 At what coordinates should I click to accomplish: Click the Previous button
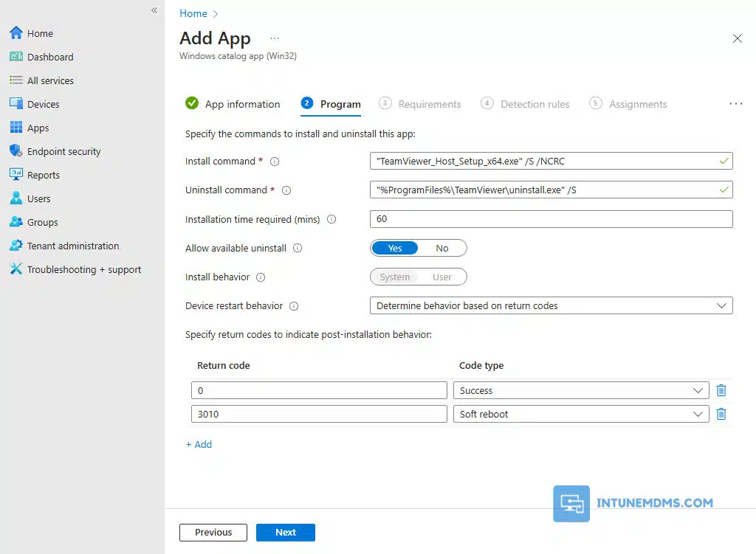click(213, 533)
